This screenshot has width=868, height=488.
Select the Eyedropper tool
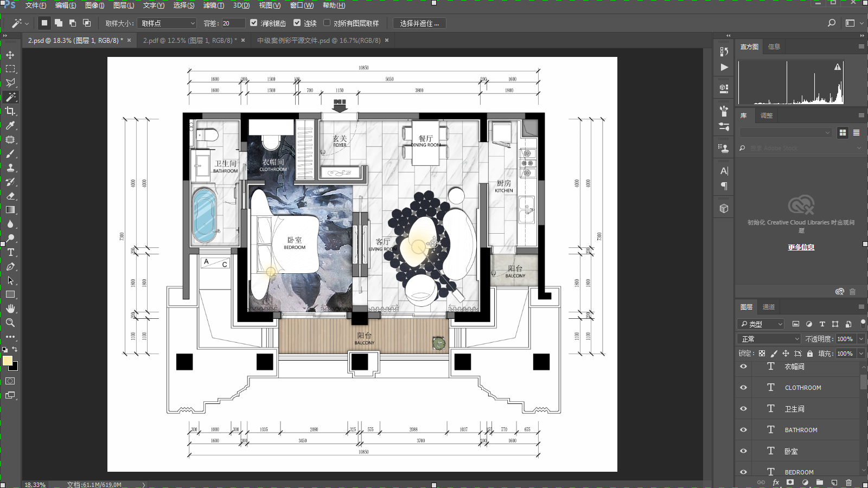10,125
